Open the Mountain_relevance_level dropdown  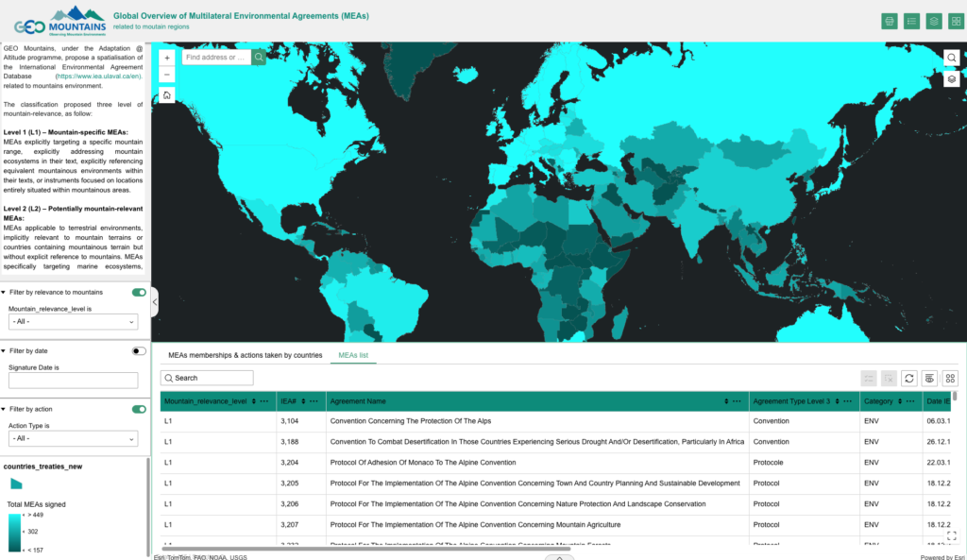pyautogui.click(x=73, y=322)
